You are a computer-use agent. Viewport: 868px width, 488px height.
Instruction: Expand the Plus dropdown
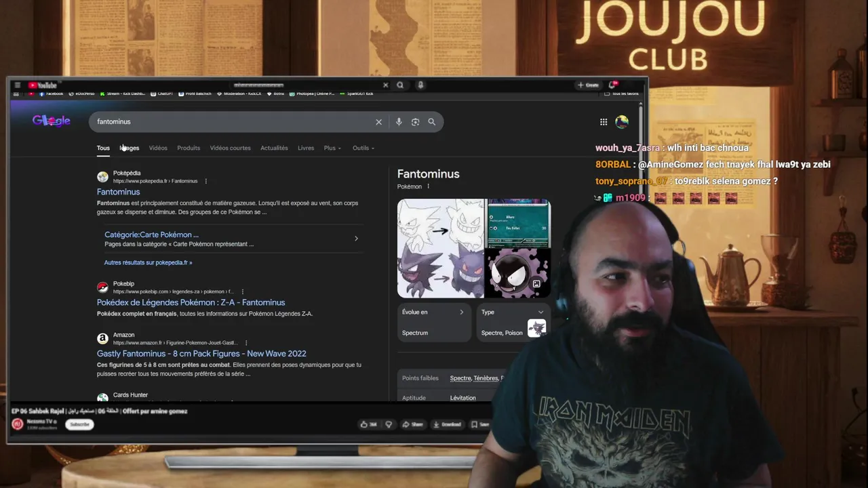click(x=332, y=148)
